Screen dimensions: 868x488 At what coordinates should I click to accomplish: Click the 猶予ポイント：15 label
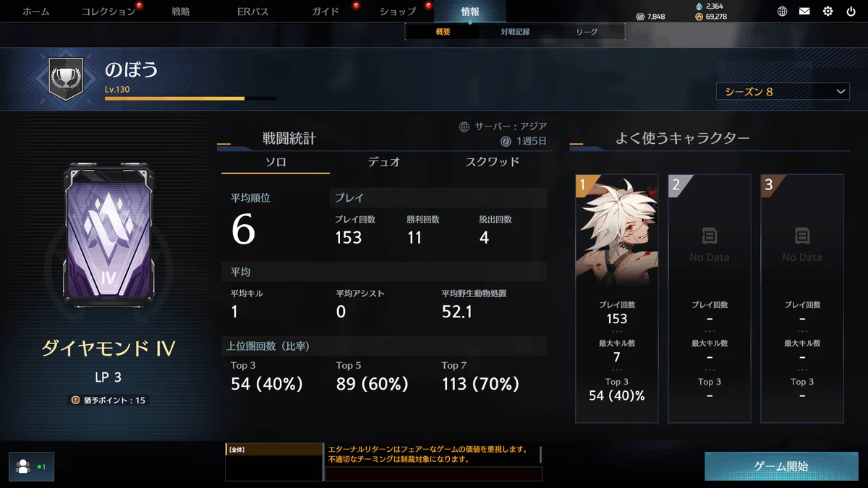click(114, 400)
